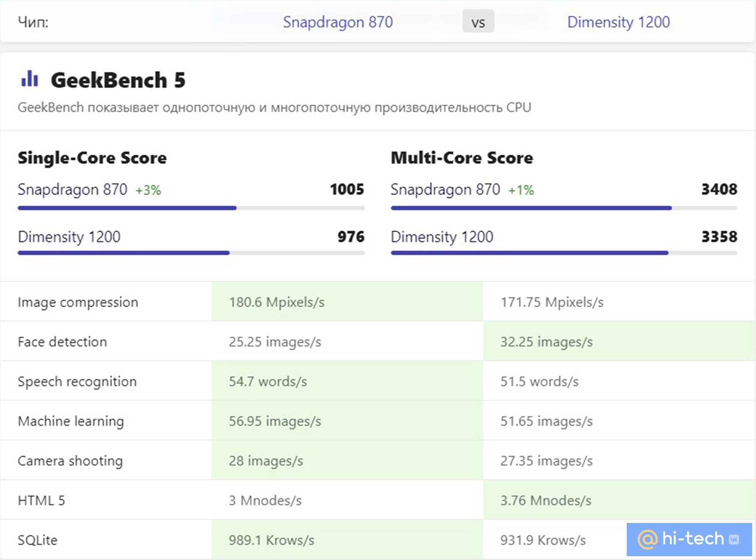
Task: Click the 180.6 Mpixels/s cell
Action: pos(347,301)
